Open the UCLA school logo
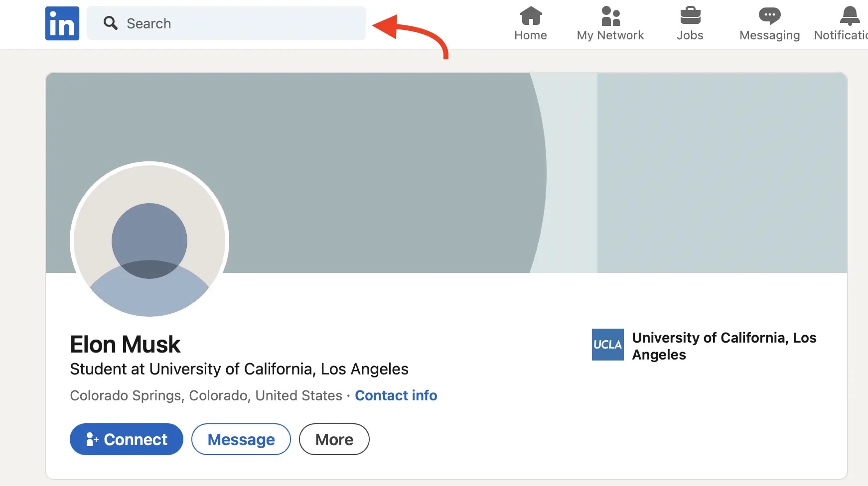This screenshot has width=868, height=486. click(607, 345)
